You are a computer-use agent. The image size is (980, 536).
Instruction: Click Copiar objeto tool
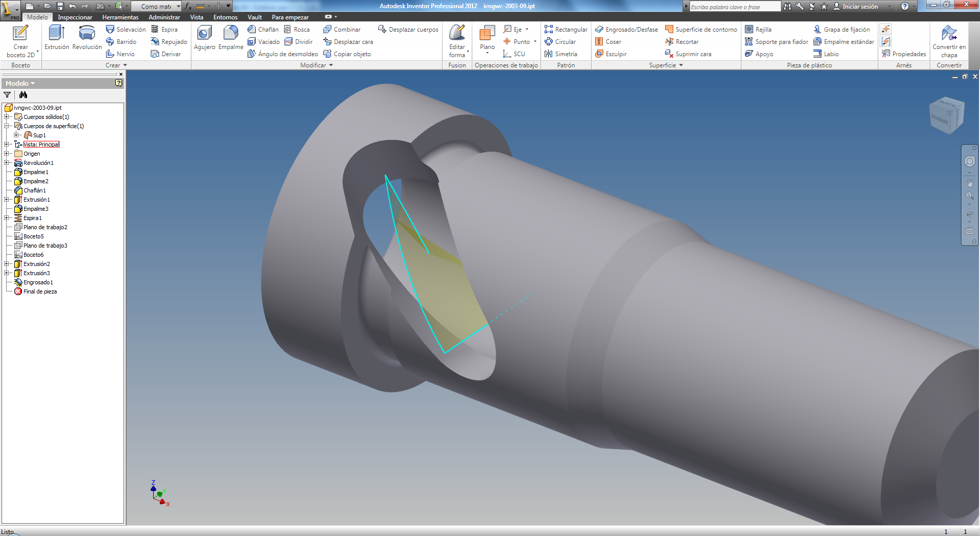(347, 54)
